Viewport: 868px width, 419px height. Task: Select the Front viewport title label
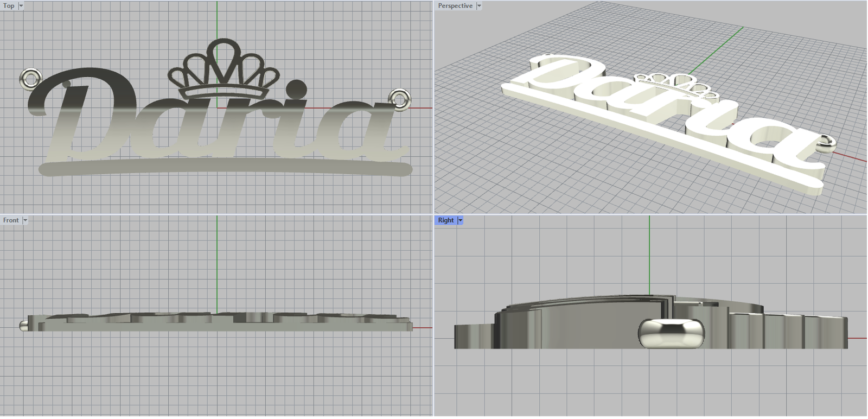(x=10, y=220)
